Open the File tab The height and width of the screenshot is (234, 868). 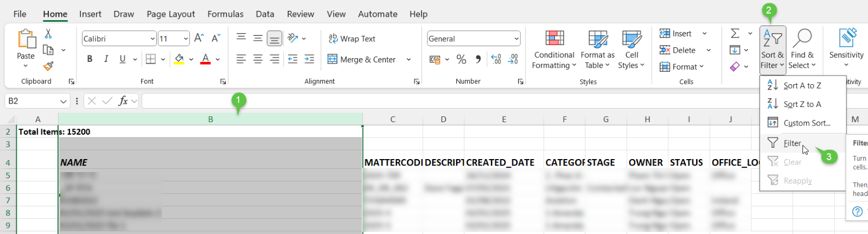pyautogui.click(x=20, y=14)
